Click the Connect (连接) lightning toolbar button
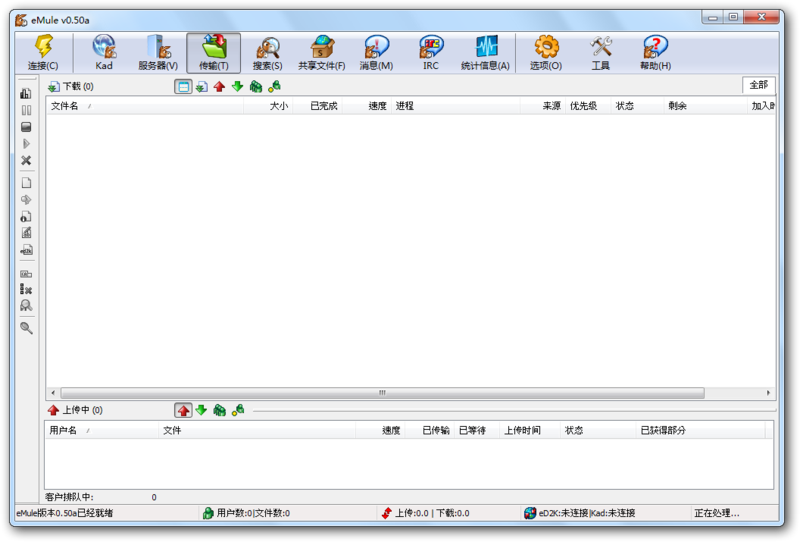This screenshot has width=800, height=542. (43, 53)
